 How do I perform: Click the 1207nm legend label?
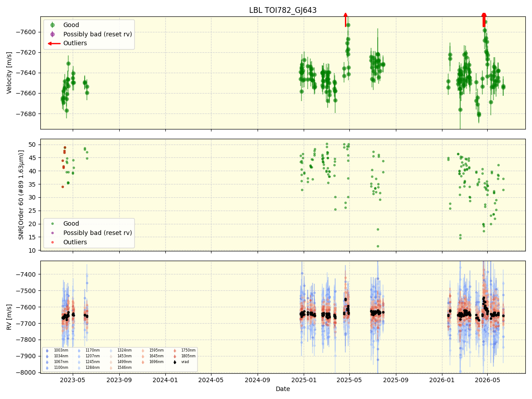pyautogui.click(x=92, y=356)
